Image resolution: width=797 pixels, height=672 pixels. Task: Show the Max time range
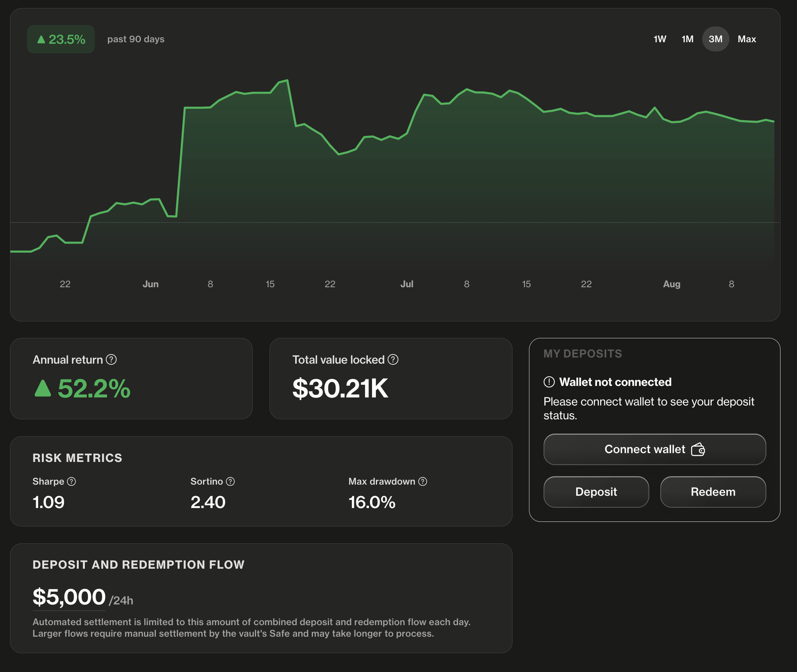pyautogui.click(x=747, y=39)
